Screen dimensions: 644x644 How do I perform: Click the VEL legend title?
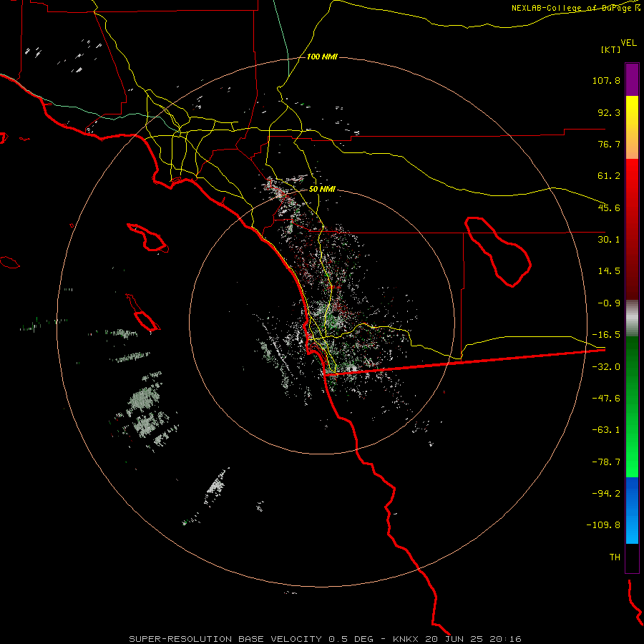[628, 43]
